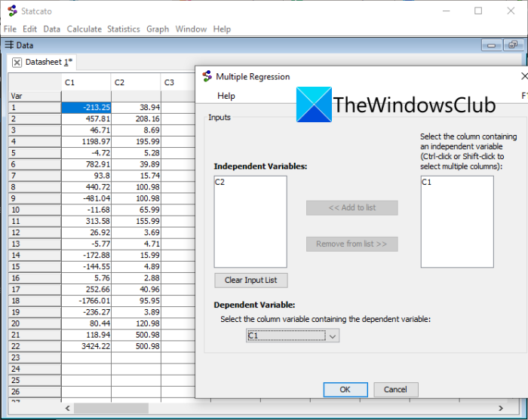The height and width of the screenshot is (420, 528).
Task: Select cell with value 120.98
Action: tap(136, 323)
